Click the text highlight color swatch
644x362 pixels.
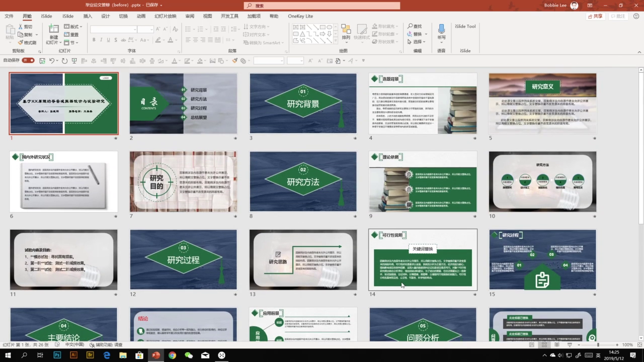coord(158,40)
